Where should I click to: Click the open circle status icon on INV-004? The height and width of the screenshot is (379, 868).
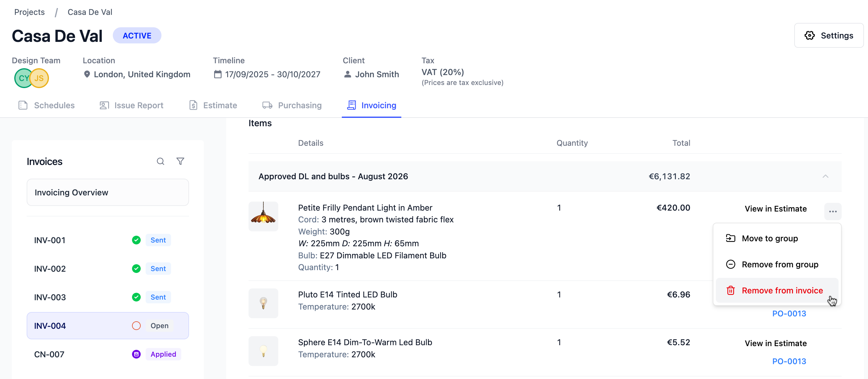click(136, 326)
